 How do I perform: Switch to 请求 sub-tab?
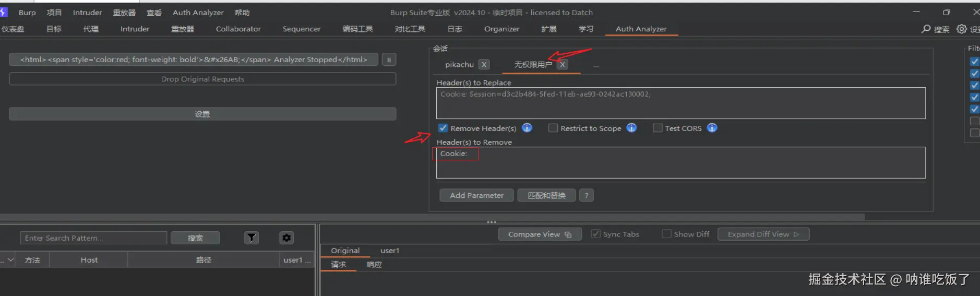pyautogui.click(x=338, y=265)
